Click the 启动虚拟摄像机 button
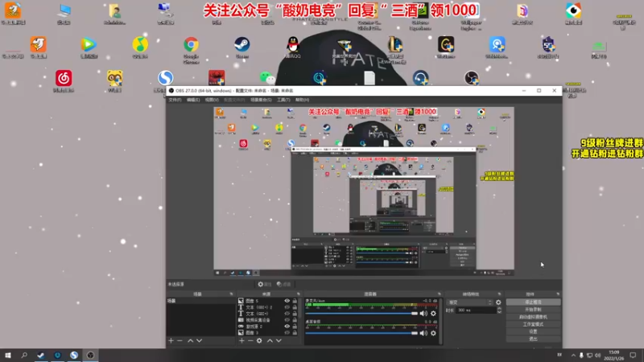 pos(533,317)
